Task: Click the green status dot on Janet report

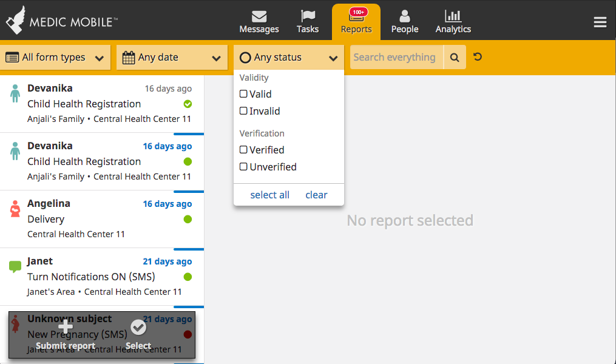Action: click(x=188, y=277)
